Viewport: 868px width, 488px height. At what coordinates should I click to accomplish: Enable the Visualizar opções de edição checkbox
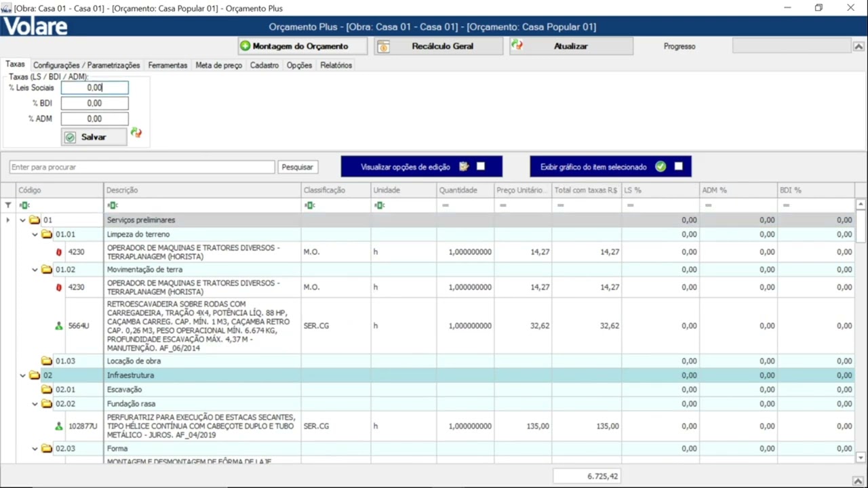(x=481, y=166)
